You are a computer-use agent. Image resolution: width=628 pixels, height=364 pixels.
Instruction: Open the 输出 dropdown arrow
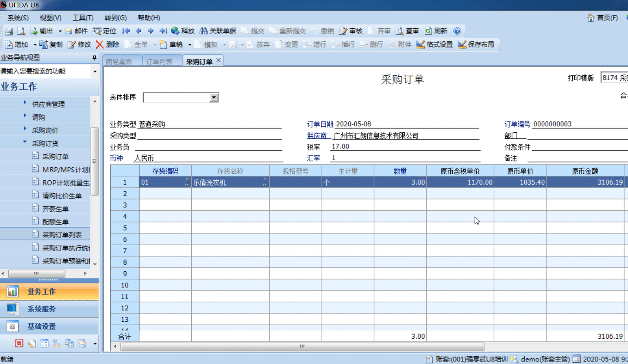pos(60,31)
